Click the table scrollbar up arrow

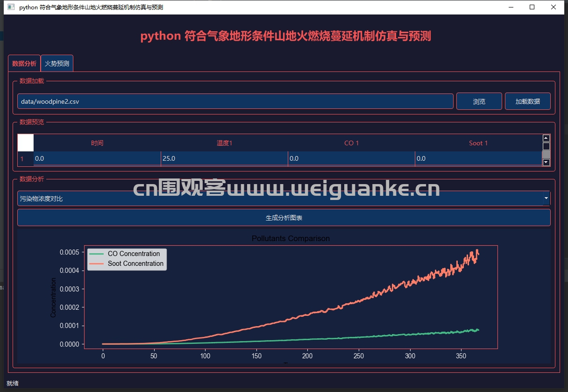pyautogui.click(x=546, y=138)
